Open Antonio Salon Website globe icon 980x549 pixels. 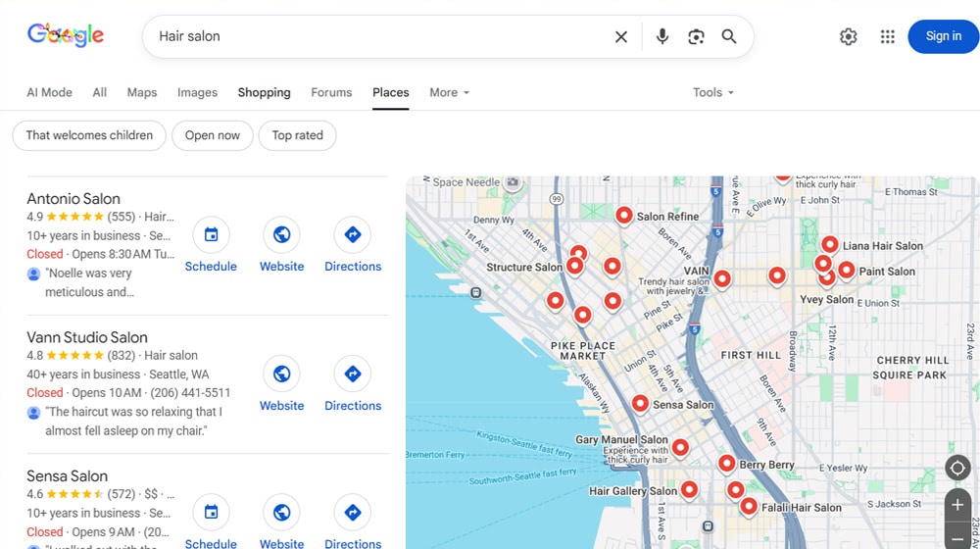point(282,235)
